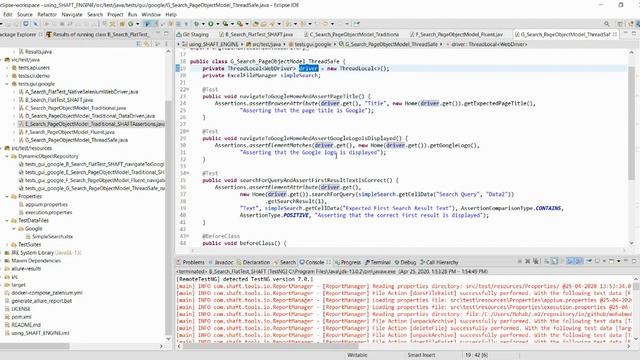The height and width of the screenshot is (360, 640).
Task: Open the Navigate menu
Action: click(72, 14)
